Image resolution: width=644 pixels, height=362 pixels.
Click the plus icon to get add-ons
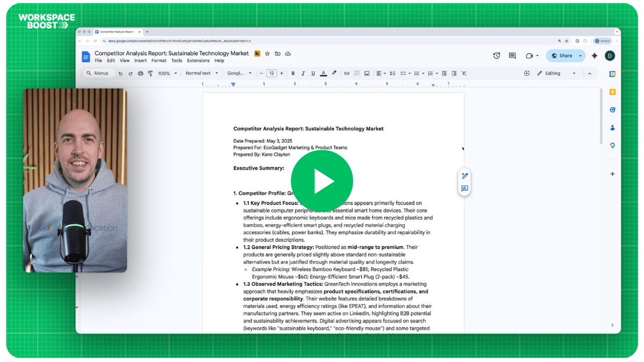[x=612, y=174]
